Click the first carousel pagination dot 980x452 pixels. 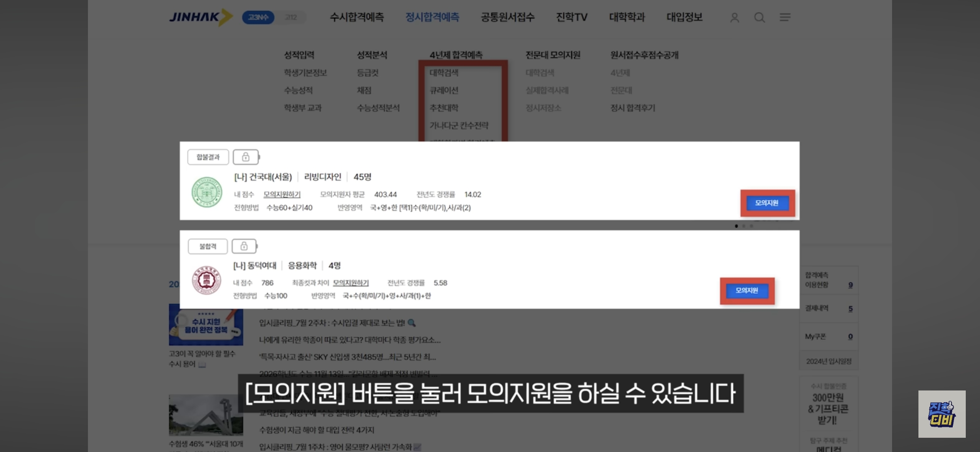click(736, 226)
